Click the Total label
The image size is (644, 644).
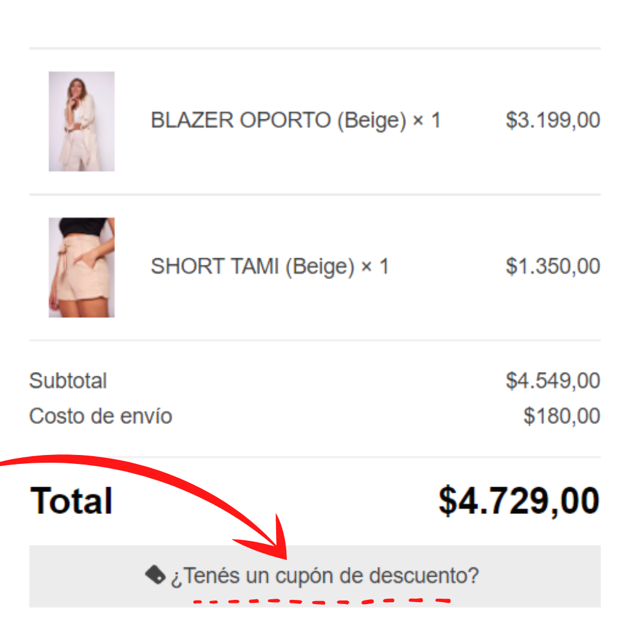(71, 501)
